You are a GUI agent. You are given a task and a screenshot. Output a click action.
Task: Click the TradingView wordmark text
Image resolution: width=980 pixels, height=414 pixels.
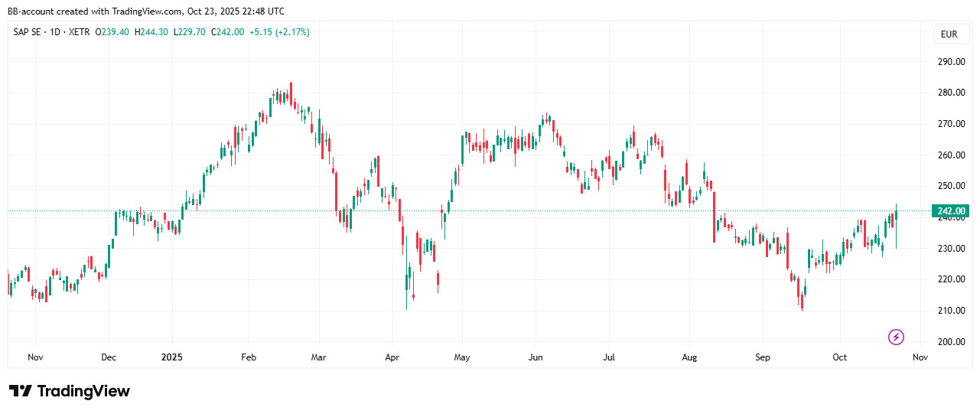[x=83, y=391]
